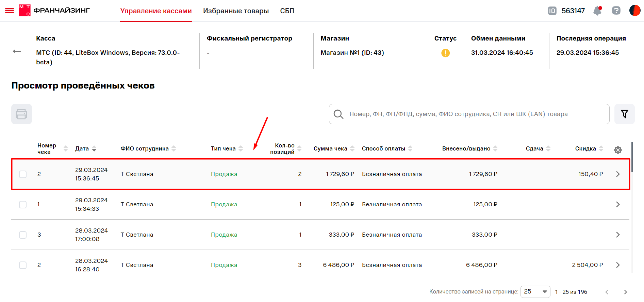Go to the previous page of records
Screen dimensions: 644x302
point(607,292)
